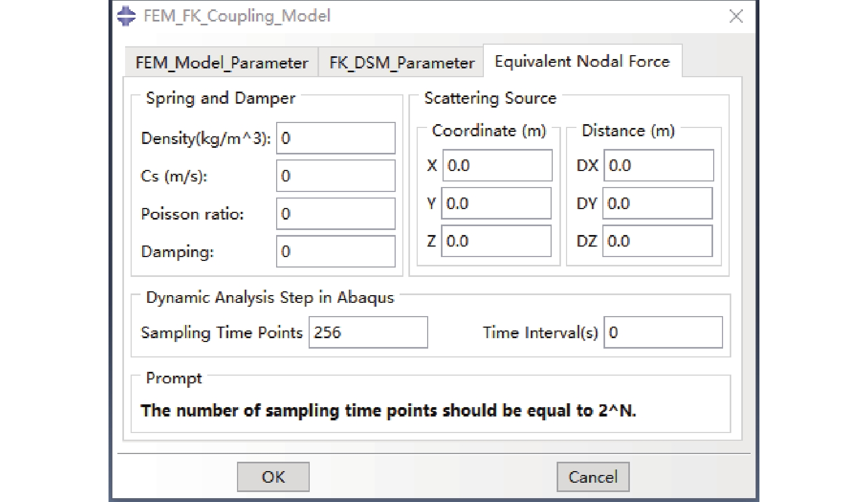
Task: Select the Equivalent Nodal Force tab
Action: pos(582,61)
